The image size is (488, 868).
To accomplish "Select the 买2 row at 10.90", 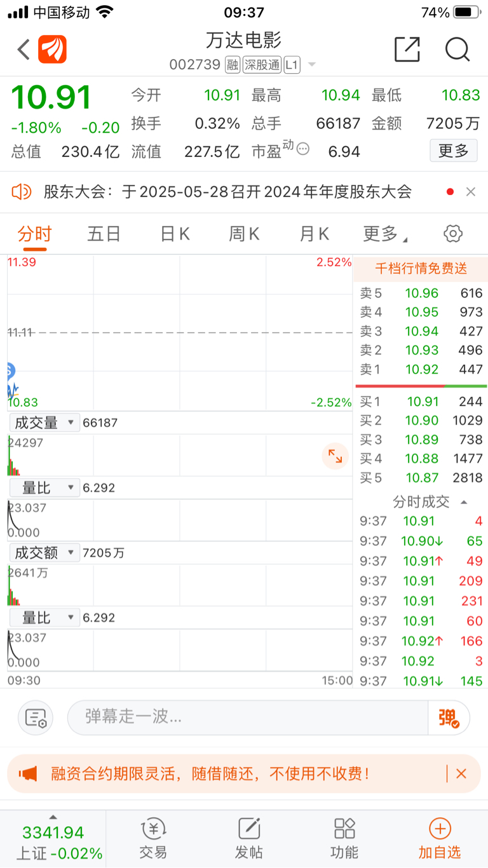I will tap(421, 421).
